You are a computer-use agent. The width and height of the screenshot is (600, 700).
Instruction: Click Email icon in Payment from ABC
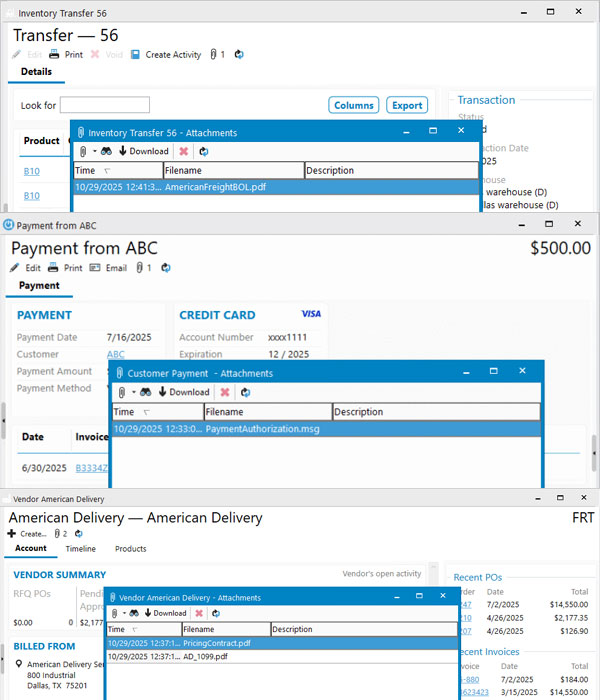tap(95, 268)
